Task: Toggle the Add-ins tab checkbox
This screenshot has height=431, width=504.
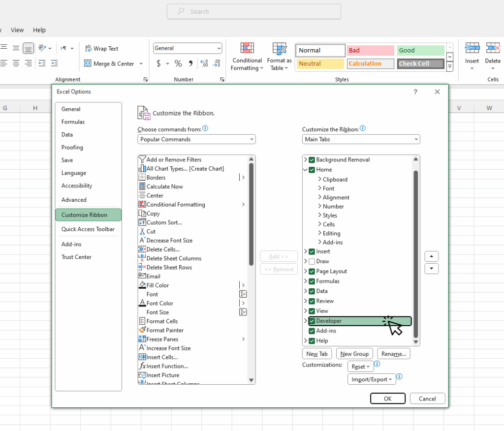Action: [312, 331]
